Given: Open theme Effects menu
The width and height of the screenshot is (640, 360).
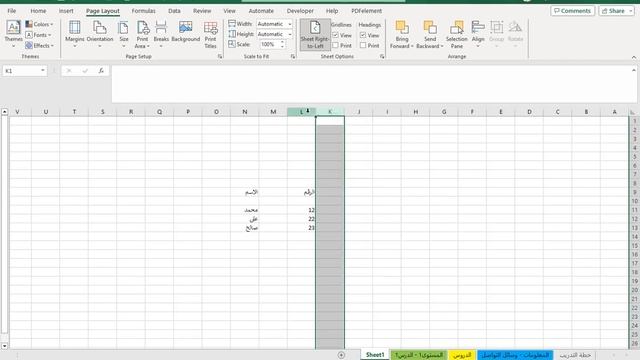Looking at the screenshot, I should tap(40, 46).
